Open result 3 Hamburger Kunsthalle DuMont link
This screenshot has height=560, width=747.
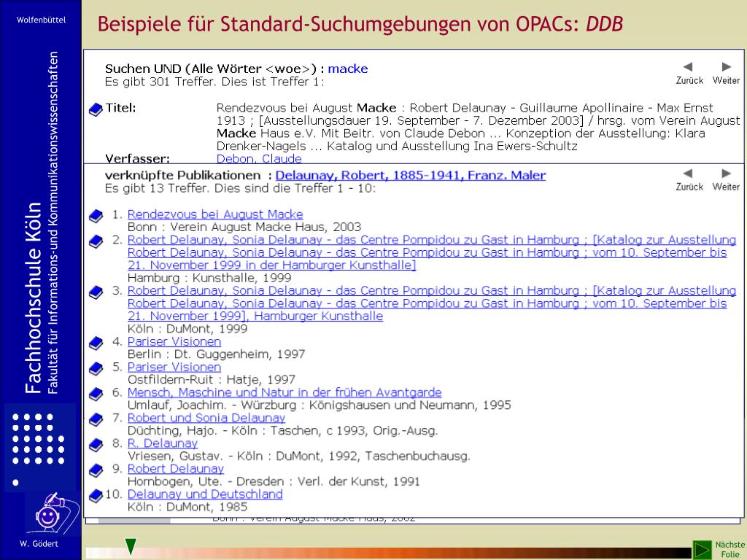pyautogui.click(x=432, y=303)
